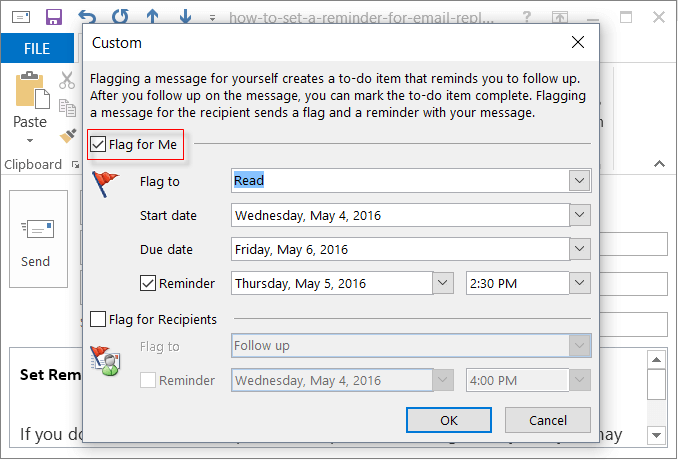Click the Cut scissors icon

(x=67, y=80)
